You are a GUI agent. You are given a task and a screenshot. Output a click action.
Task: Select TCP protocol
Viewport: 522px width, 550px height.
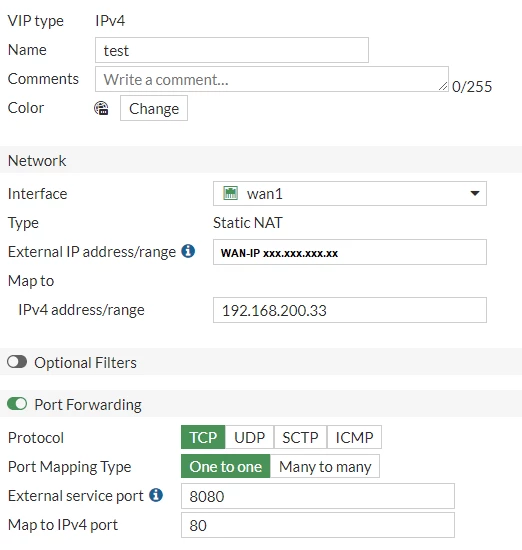click(x=203, y=437)
